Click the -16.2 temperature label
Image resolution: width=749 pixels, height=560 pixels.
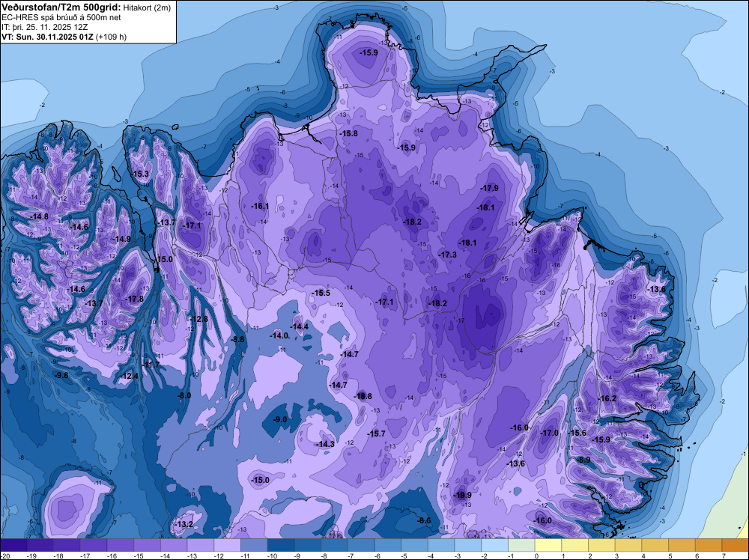pyautogui.click(x=607, y=398)
